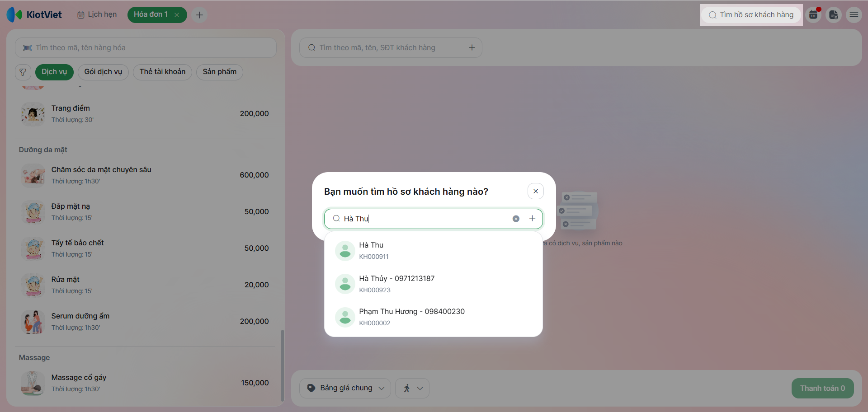Open the invoice document icon in header
868x412 pixels.
[834, 15]
